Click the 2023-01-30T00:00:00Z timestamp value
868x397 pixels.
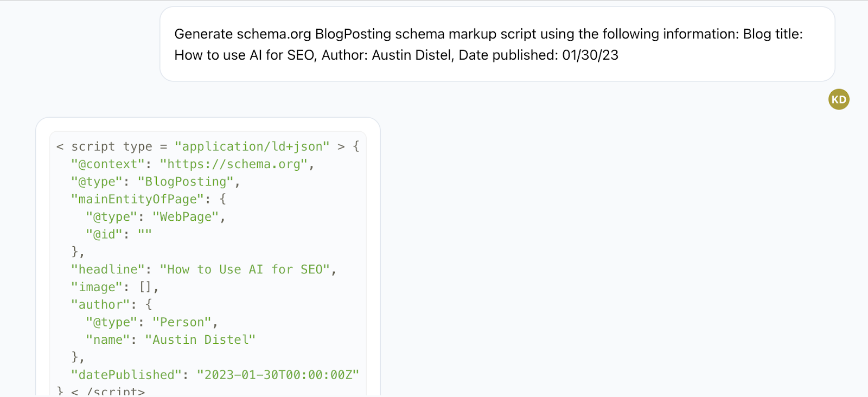(278, 375)
